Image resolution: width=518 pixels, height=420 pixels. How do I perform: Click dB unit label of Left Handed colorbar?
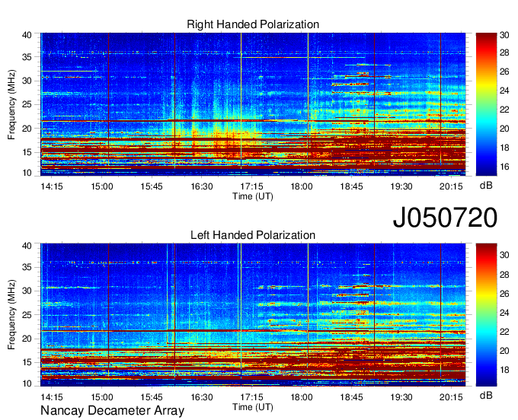click(x=486, y=396)
